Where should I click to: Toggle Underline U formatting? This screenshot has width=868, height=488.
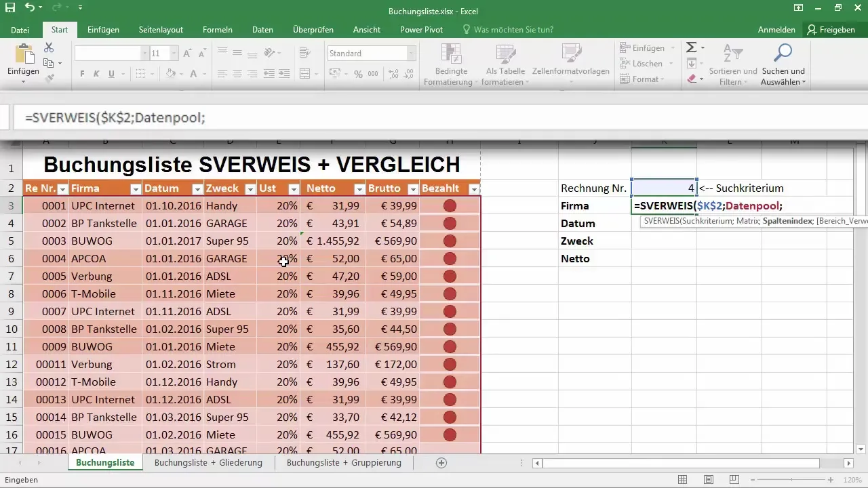coord(111,74)
